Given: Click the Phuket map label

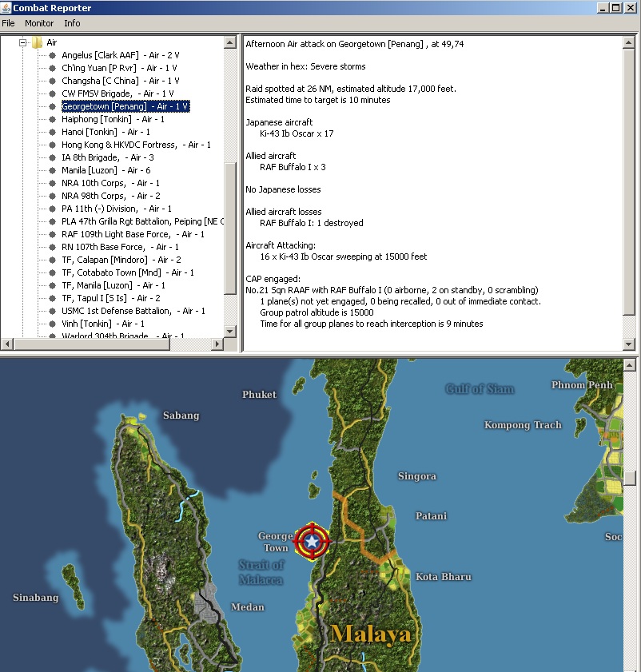Looking at the screenshot, I should 259,394.
